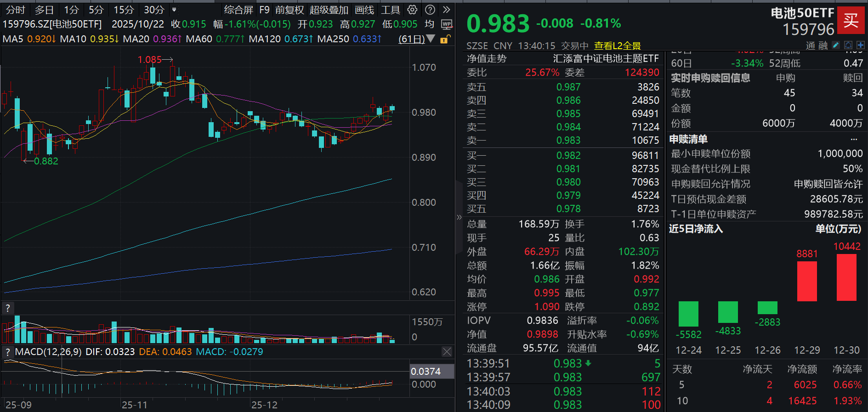Screen dimensions: 868x412
Task: Open the 查看L2全景 link
Action: click(617, 45)
